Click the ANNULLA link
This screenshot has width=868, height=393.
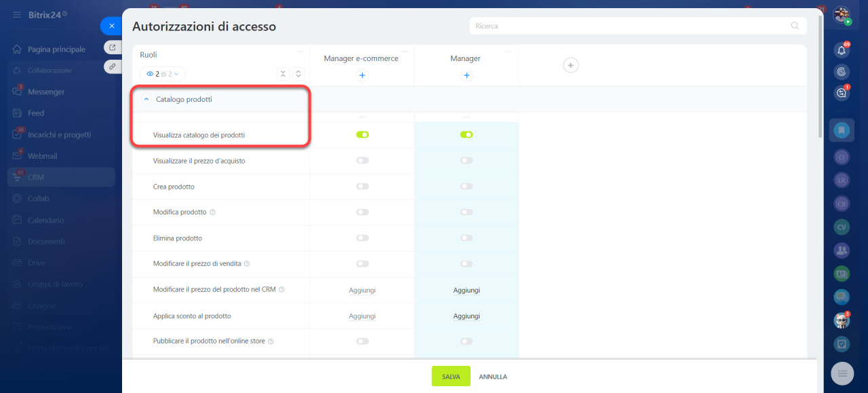point(493,377)
